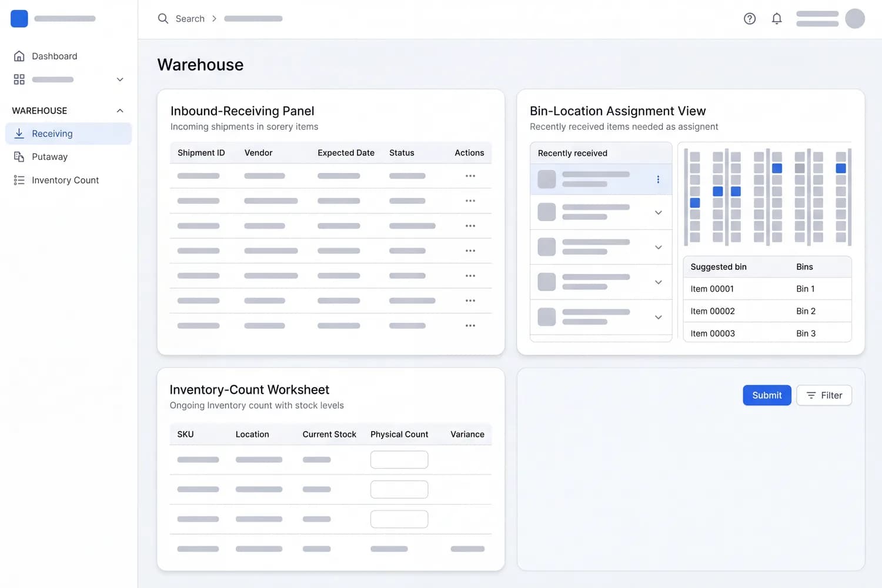Click Vendor column header
The width and height of the screenshot is (882, 588).
(x=258, y=153)
